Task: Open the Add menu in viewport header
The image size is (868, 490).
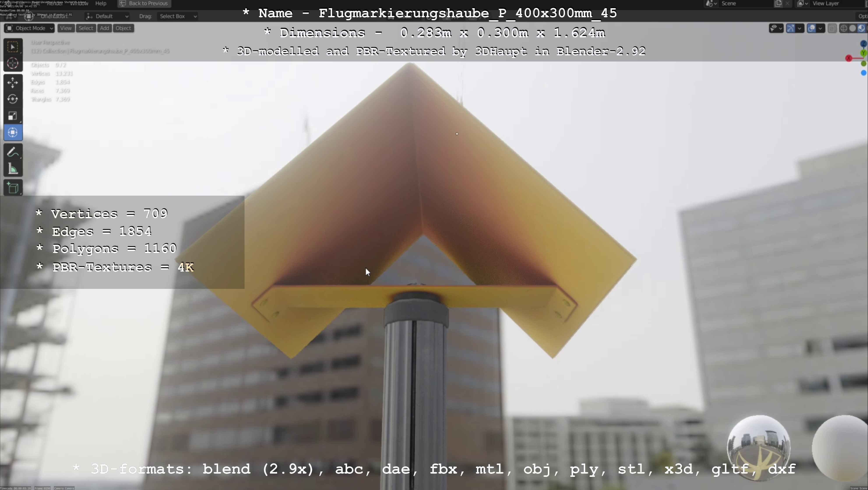Action: [x=104, y=28]
